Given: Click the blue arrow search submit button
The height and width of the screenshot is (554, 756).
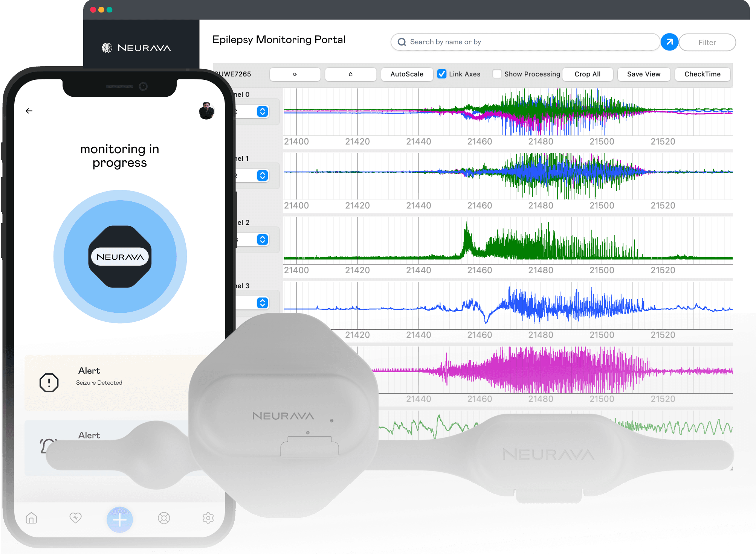Looking at the screenshot, I should click(x=669, y=42).
